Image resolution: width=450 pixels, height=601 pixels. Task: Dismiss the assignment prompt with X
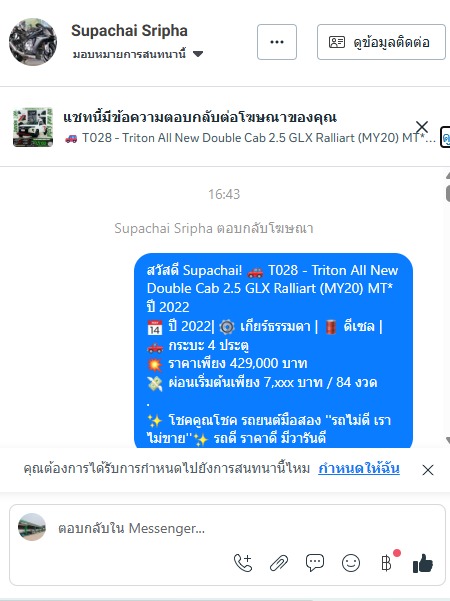[428, 470]
